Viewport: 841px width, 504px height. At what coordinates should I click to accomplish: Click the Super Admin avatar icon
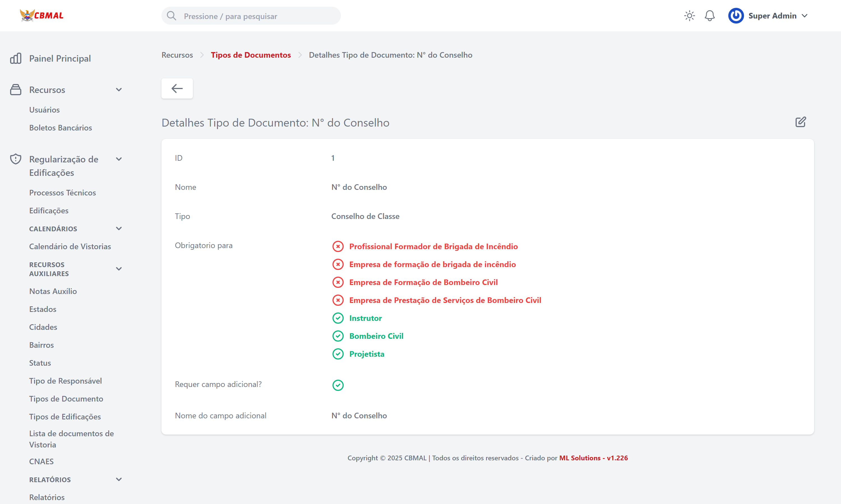point(736,16)
